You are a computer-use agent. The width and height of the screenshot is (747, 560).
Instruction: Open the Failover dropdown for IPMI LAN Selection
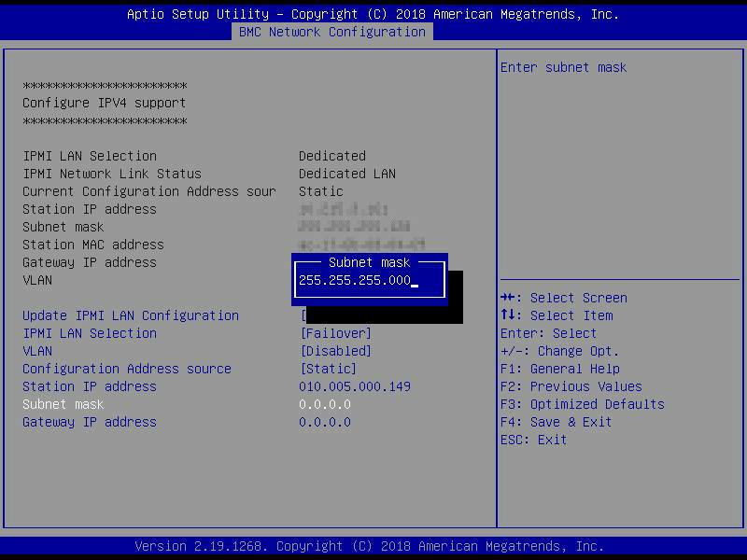[x=336, y=333]
